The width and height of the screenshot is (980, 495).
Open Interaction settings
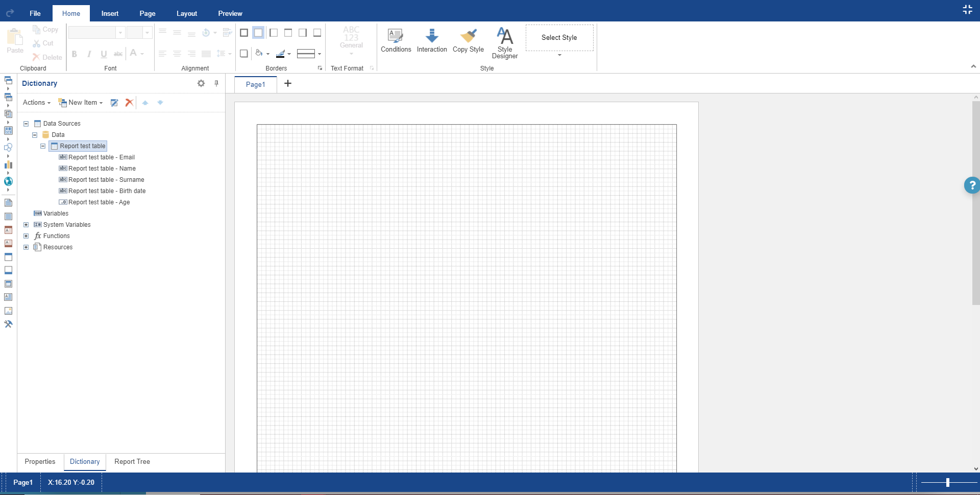(x=432, y=41)
